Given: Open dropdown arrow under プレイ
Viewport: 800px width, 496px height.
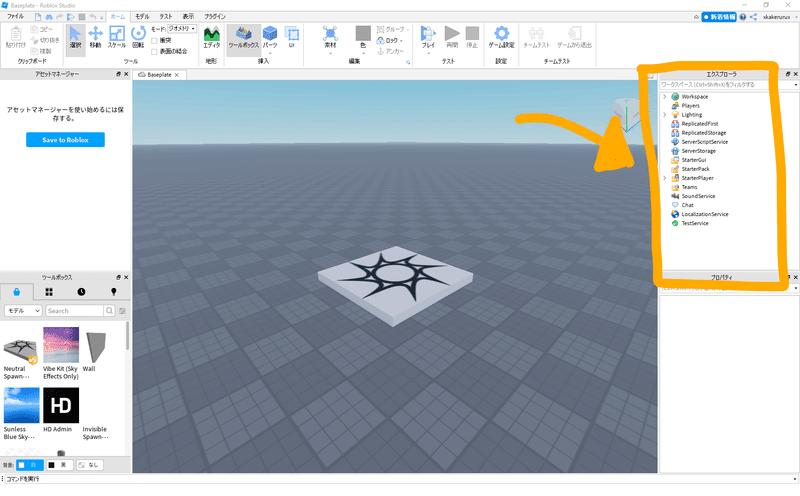Looking at the screenshot, I should tap(428, 53).
